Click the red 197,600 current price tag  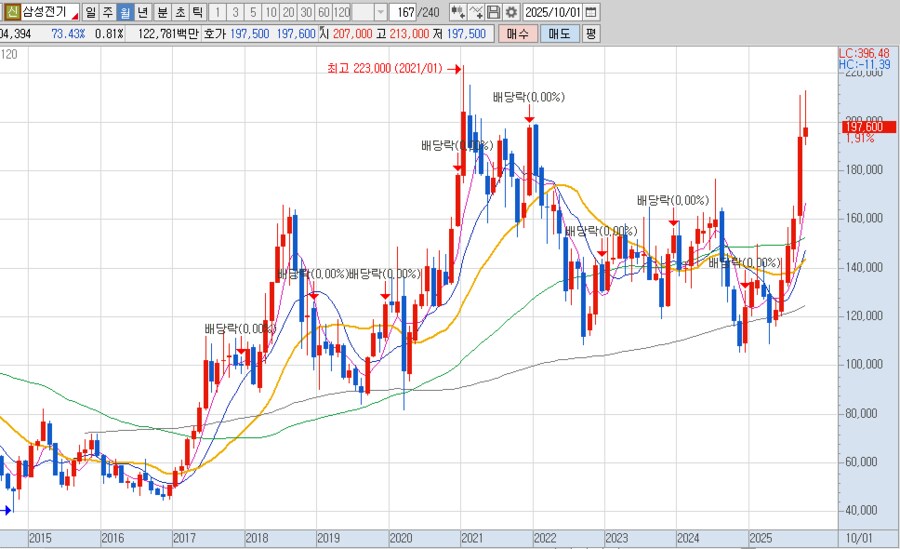click(863, 127)
